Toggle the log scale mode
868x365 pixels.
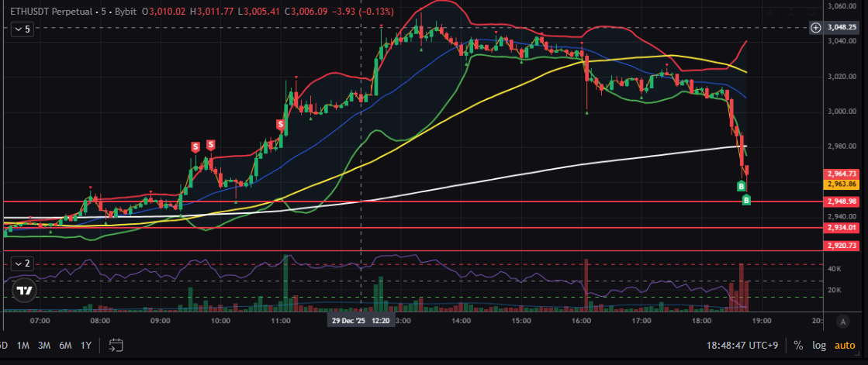click(819, 345)
